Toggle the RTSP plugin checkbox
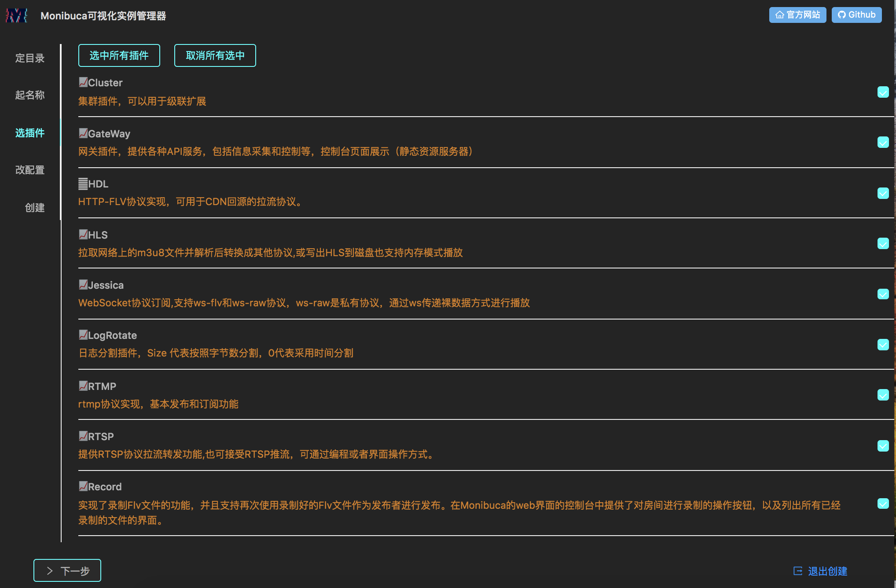 (x=883, y=446)
